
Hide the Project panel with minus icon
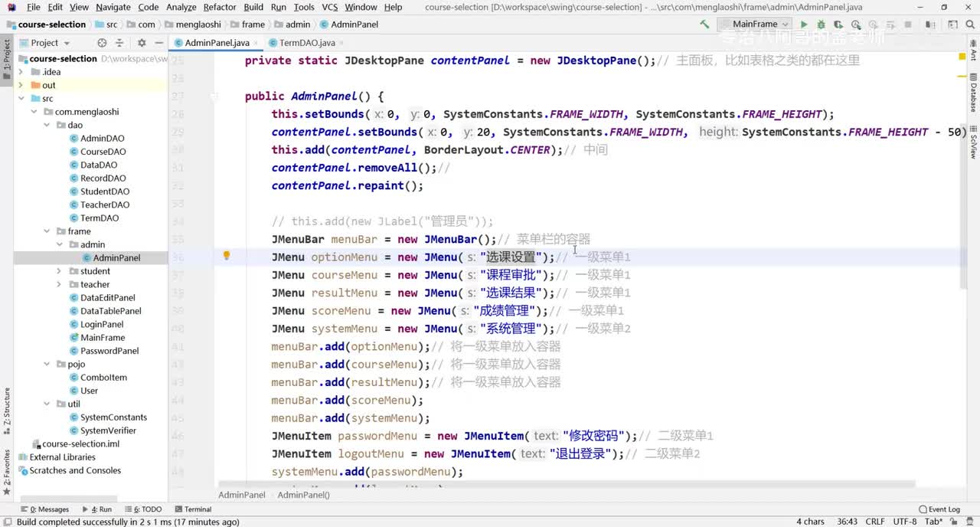158,43
